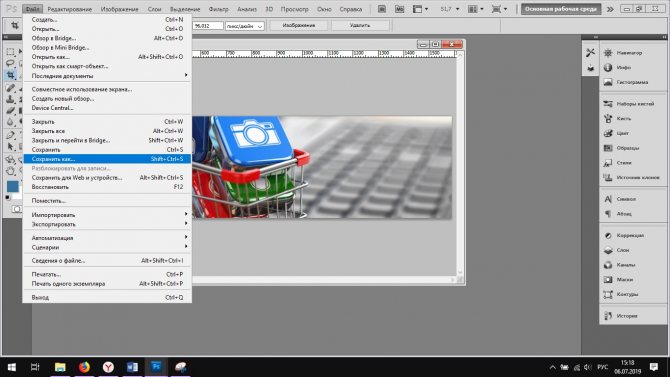The width and height of the screenshot is (670, 377).
Task: Open the resolution units dropdown
Action: tap(245, 26)
